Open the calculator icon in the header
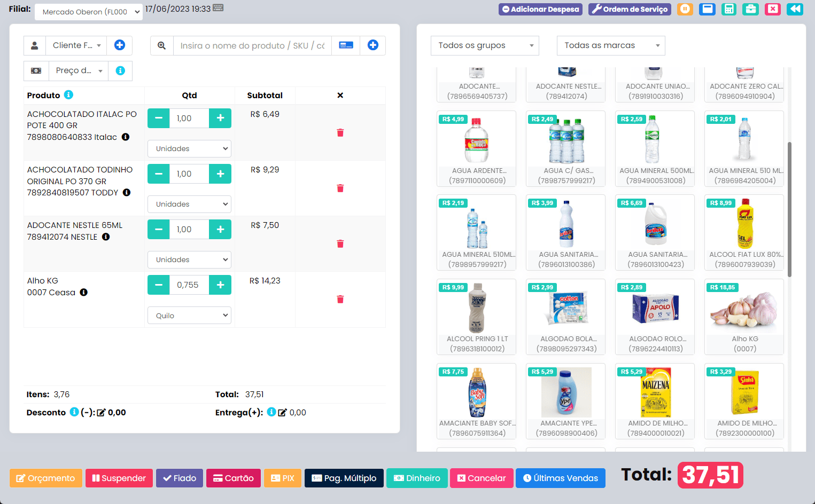This screenshot has height=504, width=815. point(729,9)
